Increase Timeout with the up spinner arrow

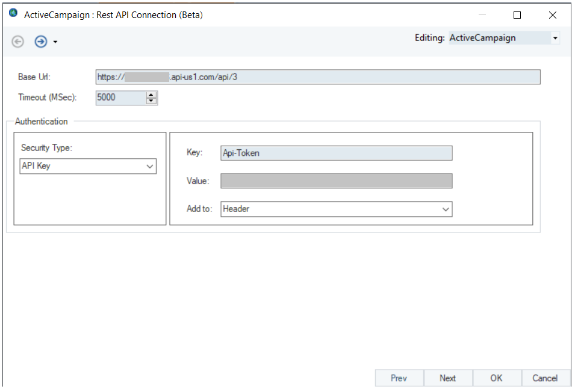[151, 95]
